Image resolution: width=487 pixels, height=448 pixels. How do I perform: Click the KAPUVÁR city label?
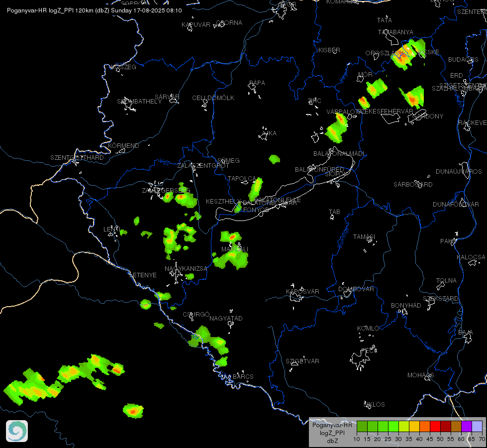[x=196, y=25]
